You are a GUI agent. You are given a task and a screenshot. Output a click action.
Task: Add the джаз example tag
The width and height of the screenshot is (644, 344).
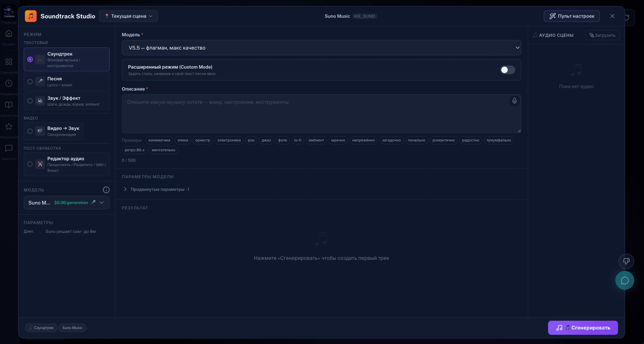266,140
